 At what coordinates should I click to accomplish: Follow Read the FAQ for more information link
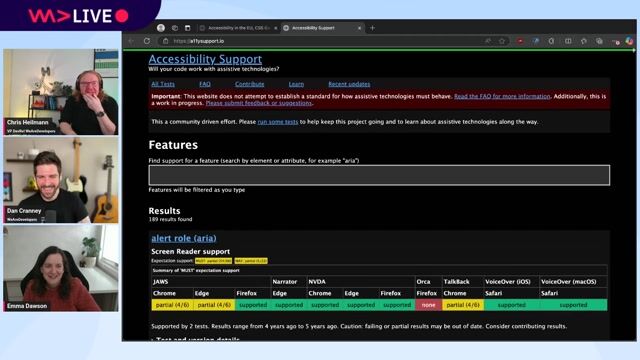[x=502, y=96]
